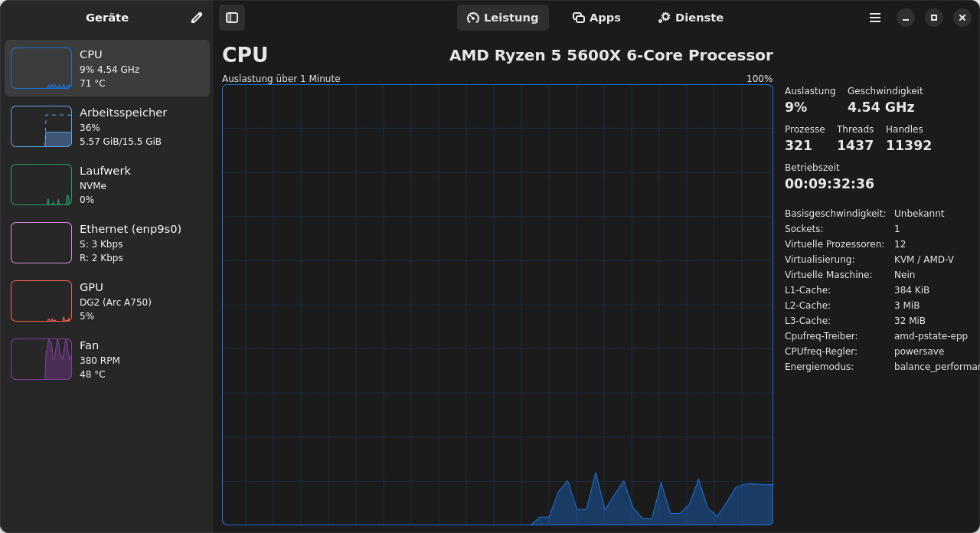
Task: Maximize the window with the square button
Action: click(934, 18)
